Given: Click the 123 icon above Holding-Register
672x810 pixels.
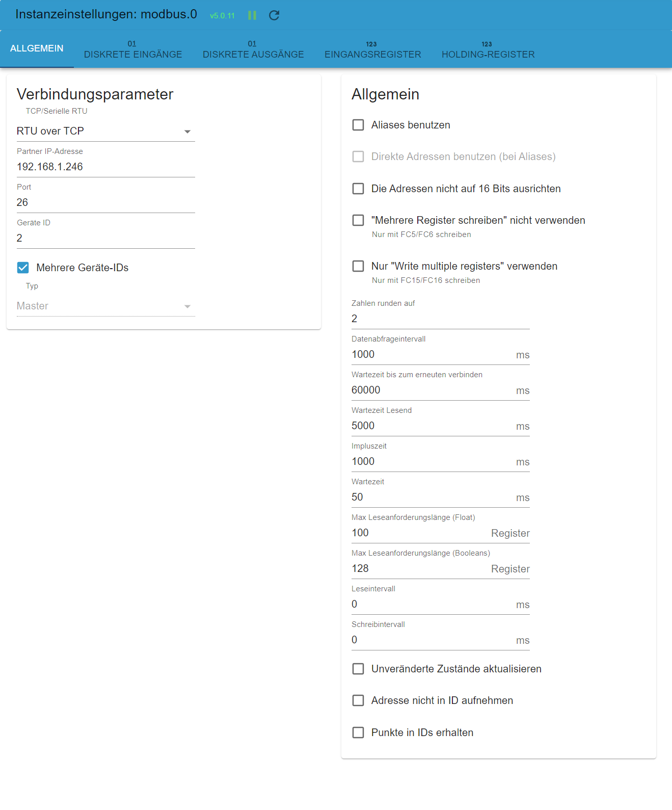Looking at the screenshot, I should [487, 44].
